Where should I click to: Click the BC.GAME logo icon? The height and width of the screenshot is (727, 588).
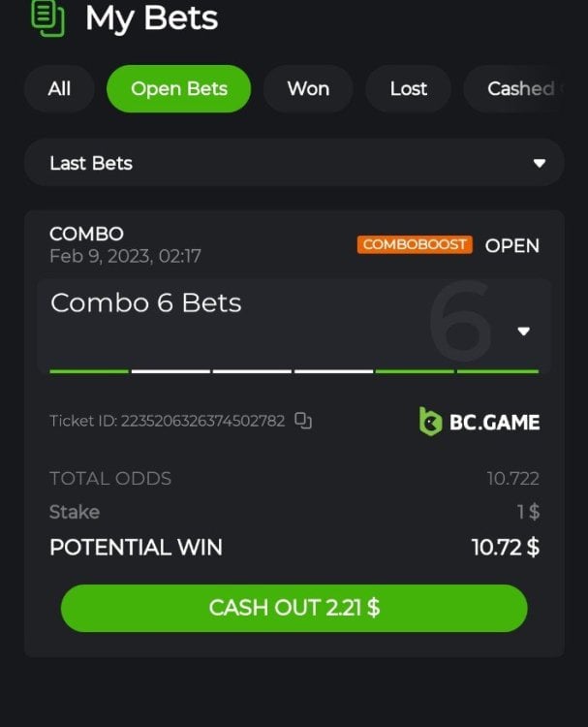(x=430, y=422)
